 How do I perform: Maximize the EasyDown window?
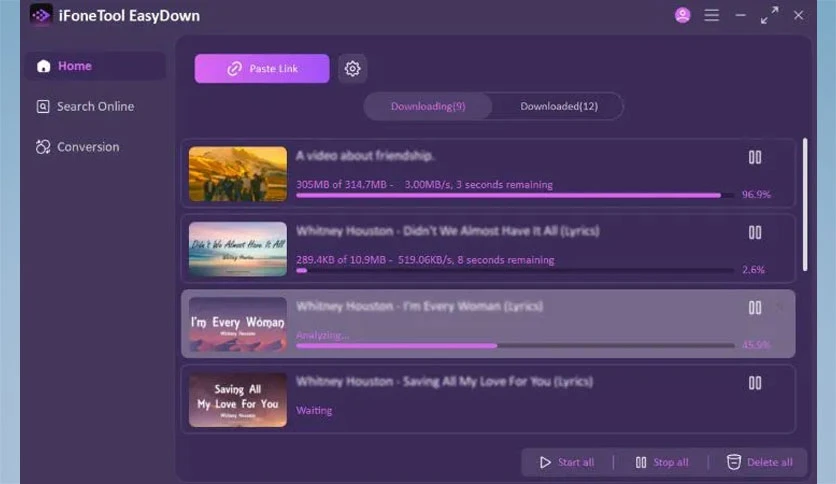(x=769, y=15)
